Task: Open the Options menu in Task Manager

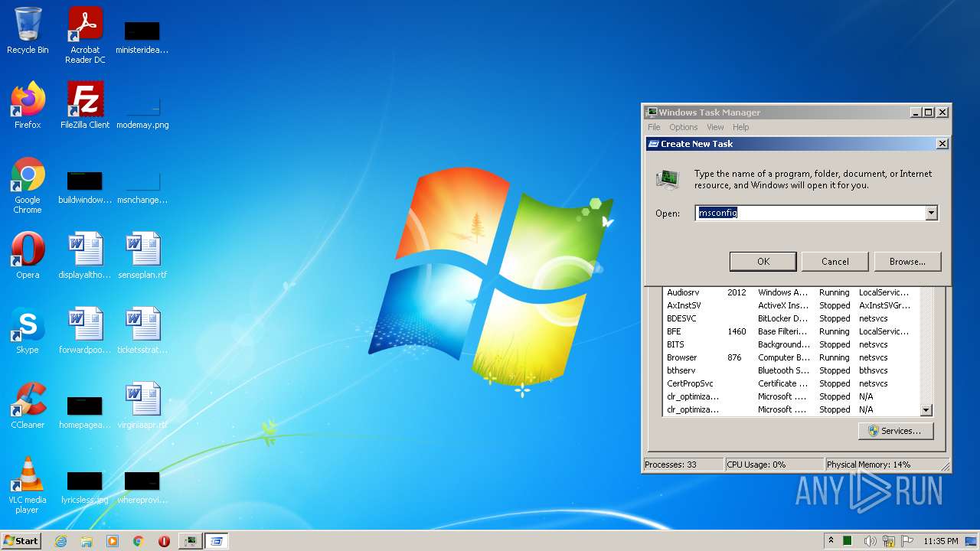Action: [683, 127]
